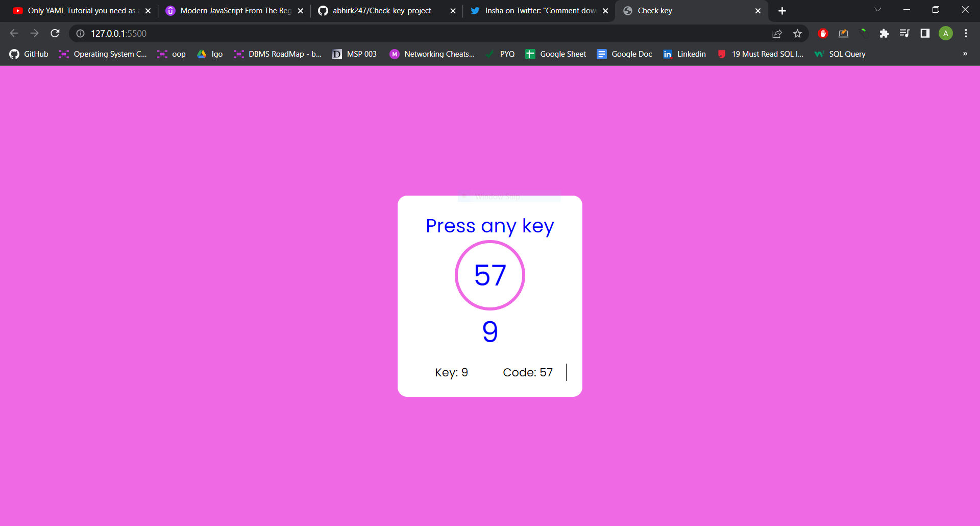Viewport: 980px width, 526px height.
Task: Click the site information icon in address bar
Action: pos(80,33)
